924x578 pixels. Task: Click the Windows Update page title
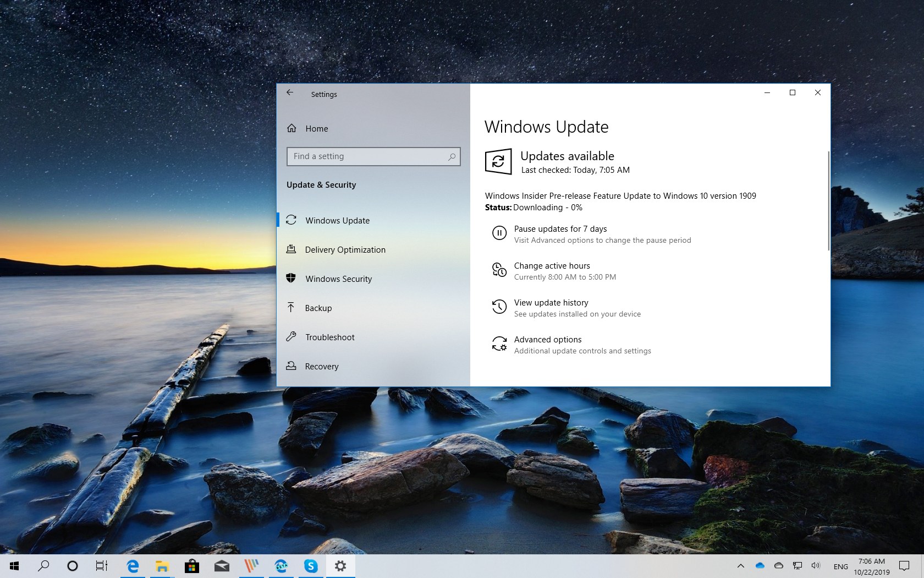tap(547, 127)
